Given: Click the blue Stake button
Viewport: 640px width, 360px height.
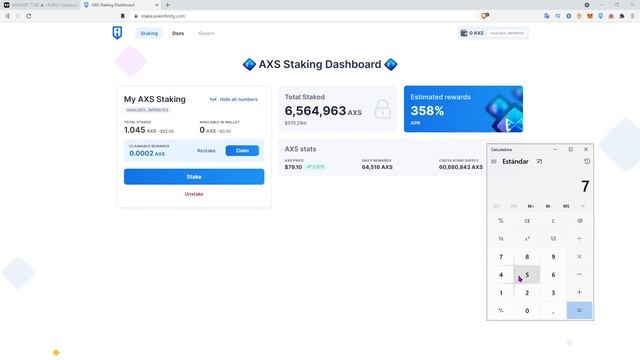Looking at the screenshot, I should click(x=194, y=177).
